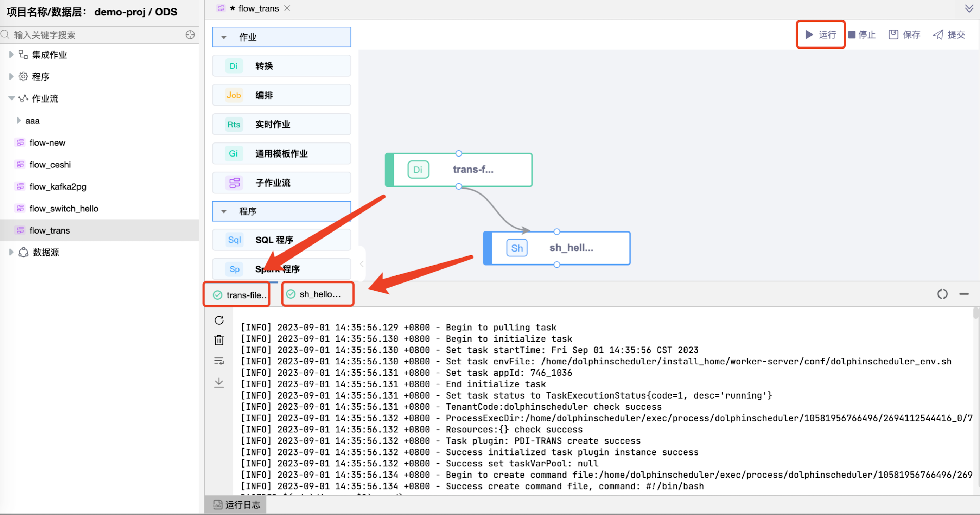Expand the aaa folder
This screenshot has width=980, height=515.
click(18, 121)
